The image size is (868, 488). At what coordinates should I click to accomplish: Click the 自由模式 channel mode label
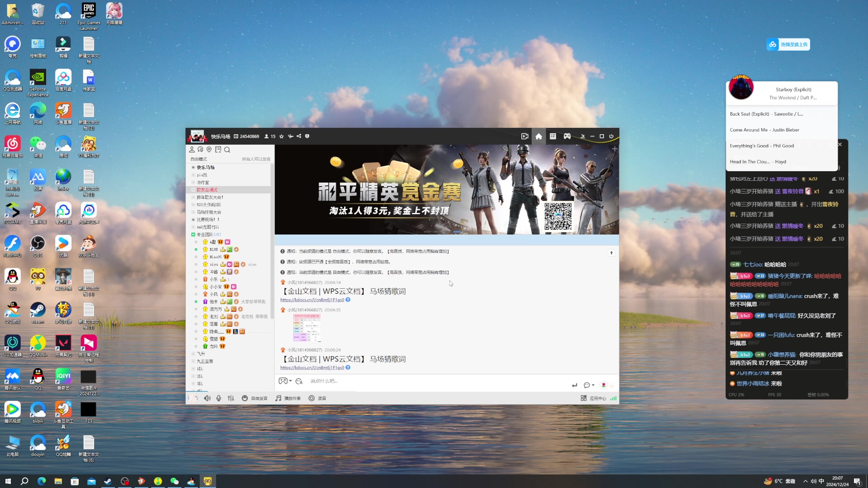pyautogui.click(x=198, y=159)
